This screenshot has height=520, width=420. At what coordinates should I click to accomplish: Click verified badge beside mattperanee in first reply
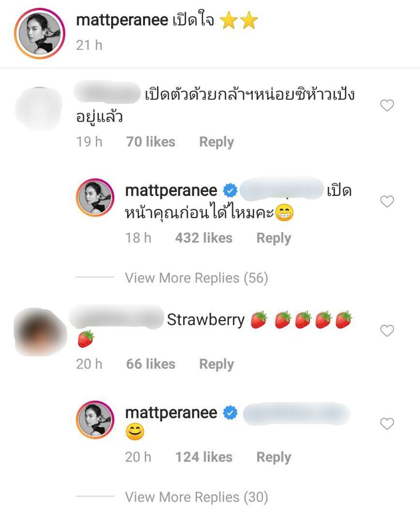(230, 191)
